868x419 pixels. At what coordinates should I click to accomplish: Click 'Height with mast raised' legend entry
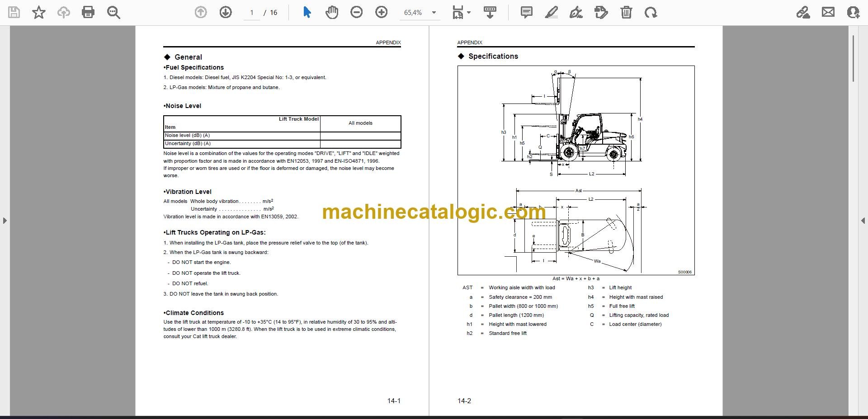[636, 297]
